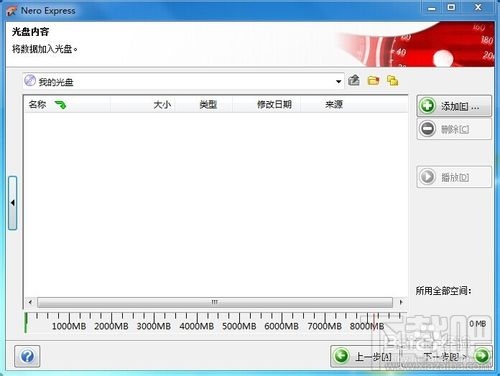Sort by the 类型 column header

tap(208, 105)
